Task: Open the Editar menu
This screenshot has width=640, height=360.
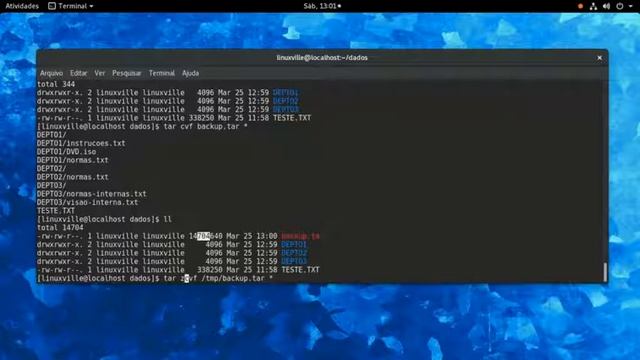Action: 78,73
